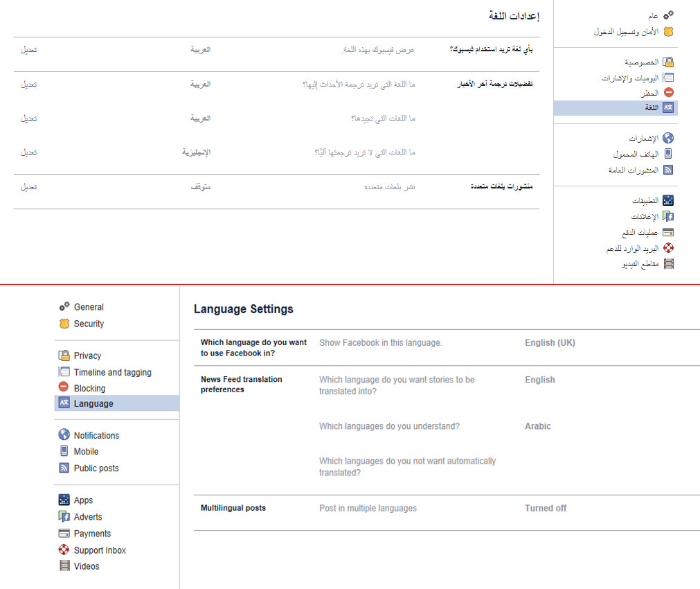Screen dimensions: 700x589
Task: Click the "Multilingual posts" label
Action: [233, 508]
